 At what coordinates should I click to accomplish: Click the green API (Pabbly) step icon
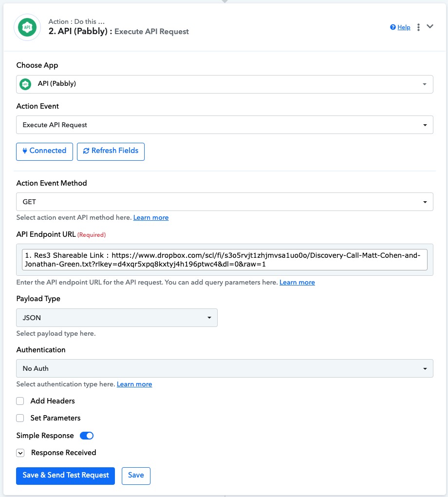[27, 27]
